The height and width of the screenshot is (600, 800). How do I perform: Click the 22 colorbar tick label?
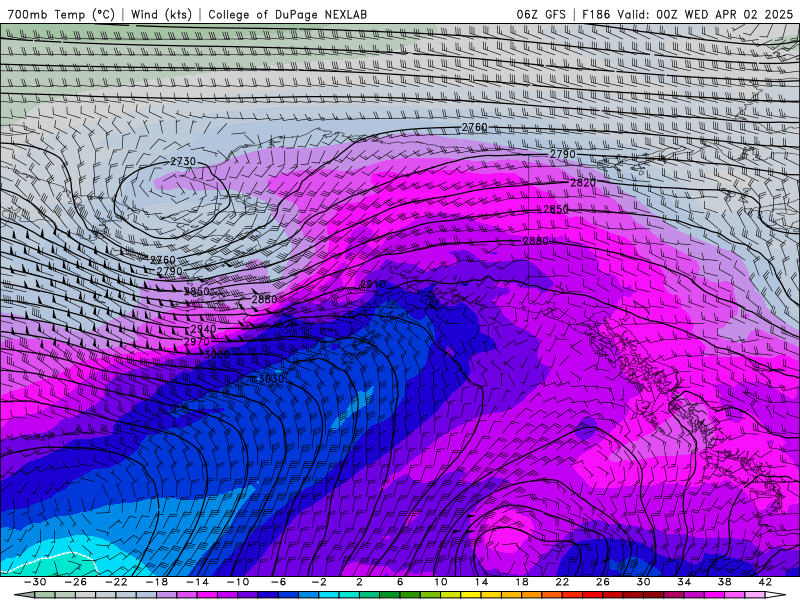pos(562,582)
